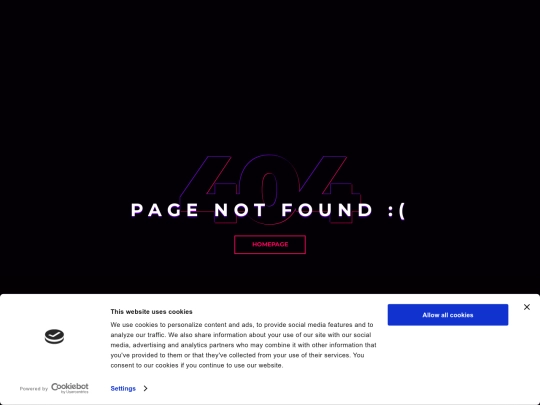Close the cookie consent banner
Image resolution: width=540 pixels, height=405 pixels.
click(527, 307)
